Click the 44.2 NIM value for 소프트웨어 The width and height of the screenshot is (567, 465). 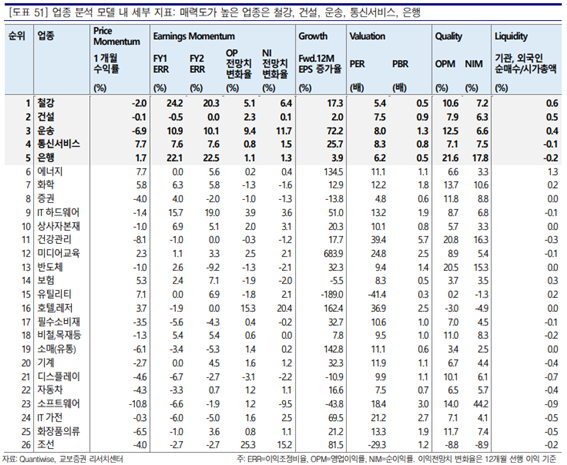coord(481,404)
